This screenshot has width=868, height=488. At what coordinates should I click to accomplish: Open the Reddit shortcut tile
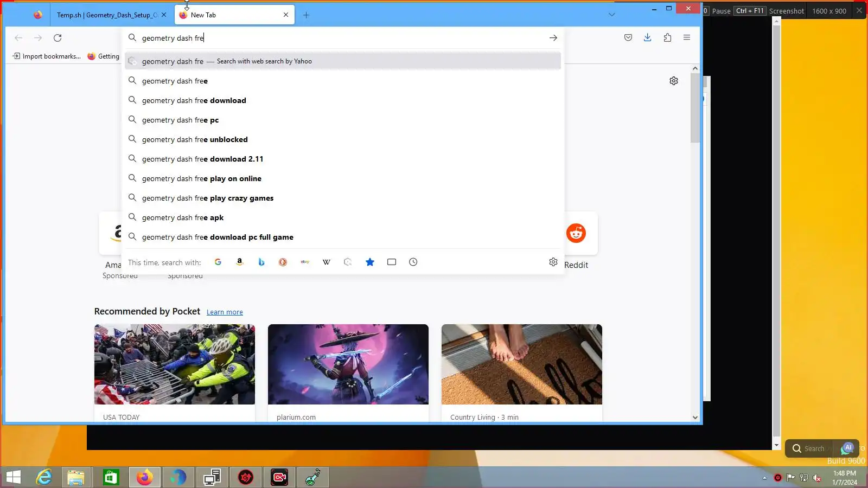coord(576,233)
